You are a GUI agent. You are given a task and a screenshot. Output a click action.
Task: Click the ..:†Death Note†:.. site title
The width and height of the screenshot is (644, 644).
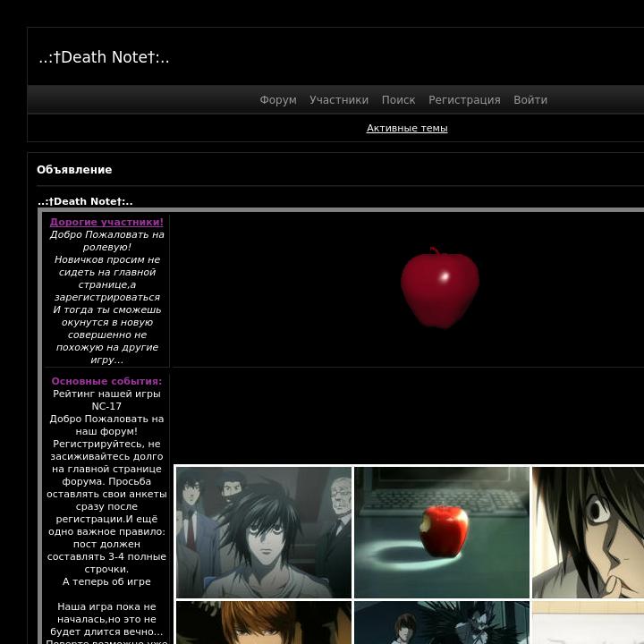click(x=104, y=57)
